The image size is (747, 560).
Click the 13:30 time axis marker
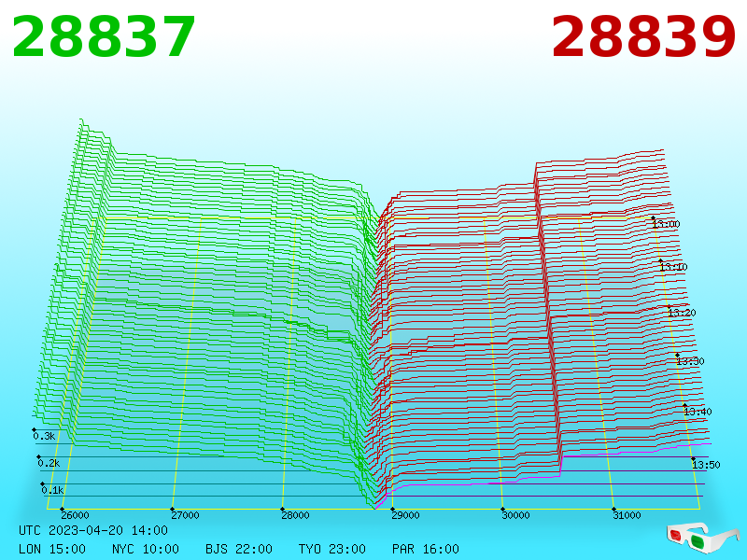(x=690, y=361)
